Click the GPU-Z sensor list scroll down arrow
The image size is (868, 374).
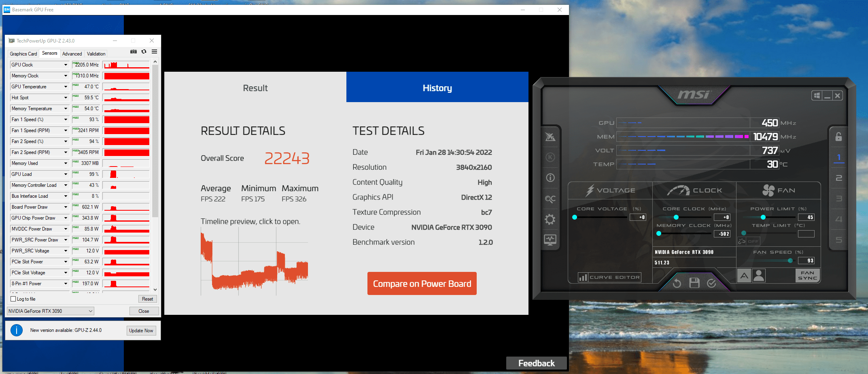tap(155, 290)
